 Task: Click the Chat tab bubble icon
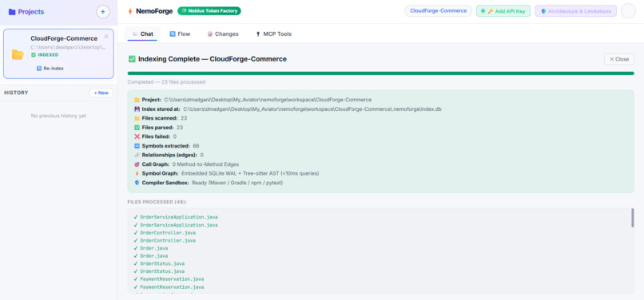[135, 34]
